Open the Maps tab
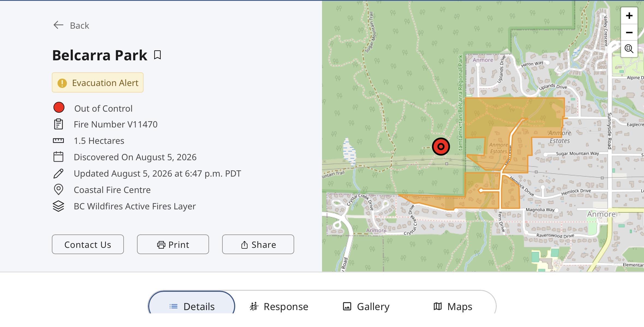Image resolution: width=644 pixels, height=327 pixels. pos(453,306)
